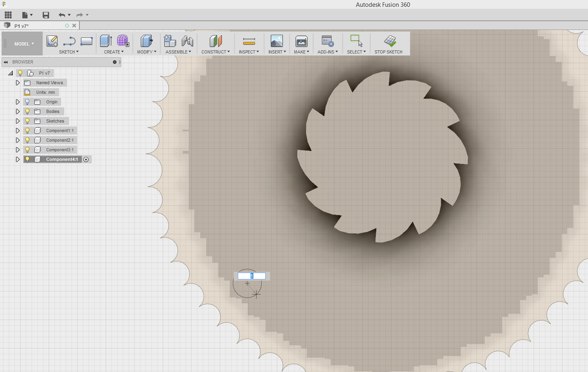Expand Component1:1 in browser

[x=18, y=131]
